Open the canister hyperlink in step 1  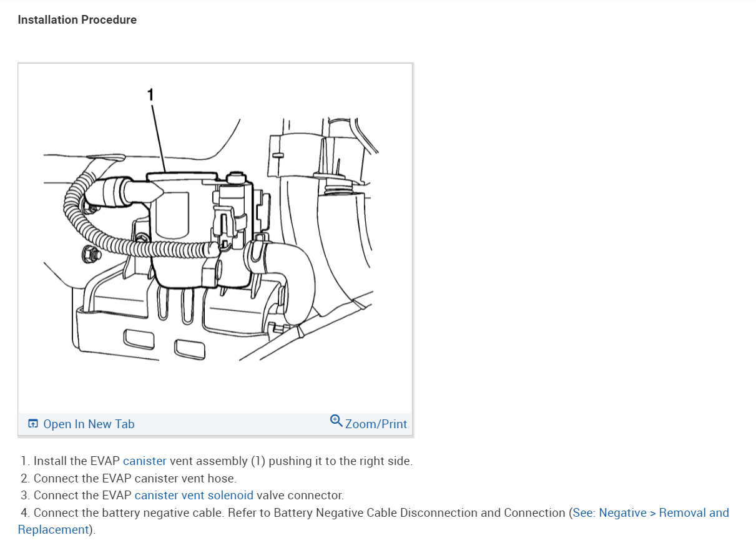(x=145, y=461)
